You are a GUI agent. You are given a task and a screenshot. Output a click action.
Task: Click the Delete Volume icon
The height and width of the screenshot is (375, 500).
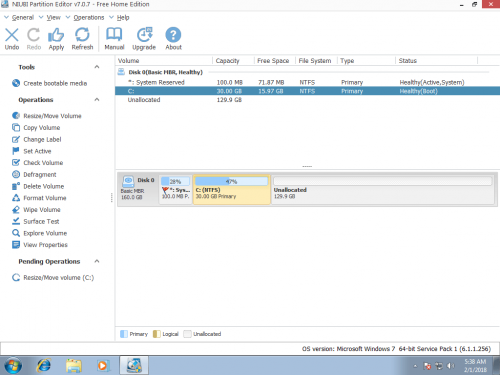click(16, 186)
